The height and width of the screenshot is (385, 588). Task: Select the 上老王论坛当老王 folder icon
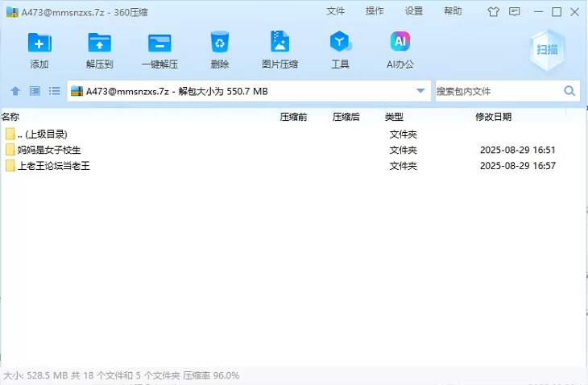pos(10,166)
